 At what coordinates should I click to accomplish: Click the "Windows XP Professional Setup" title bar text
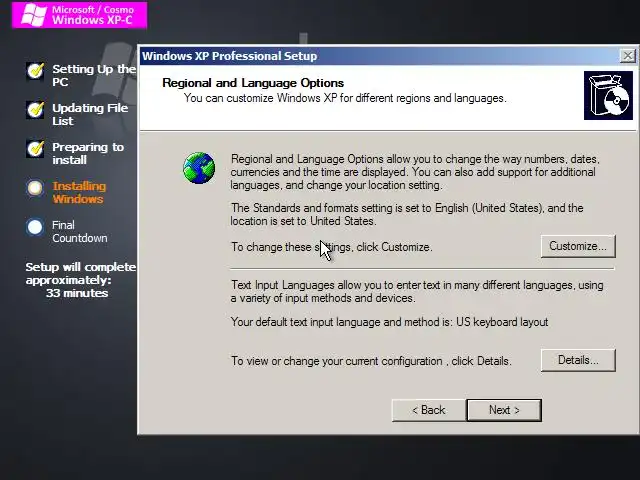[229, 56]
